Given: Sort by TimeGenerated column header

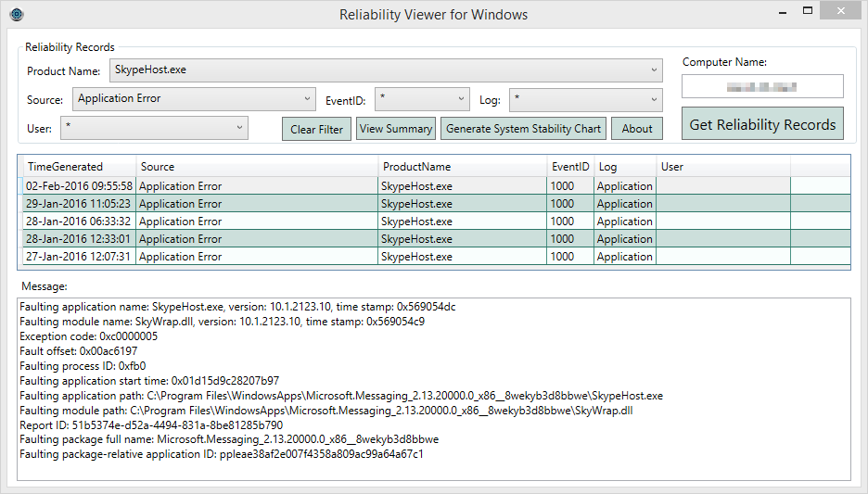Looking at the screenshot, I should [79, 167].
